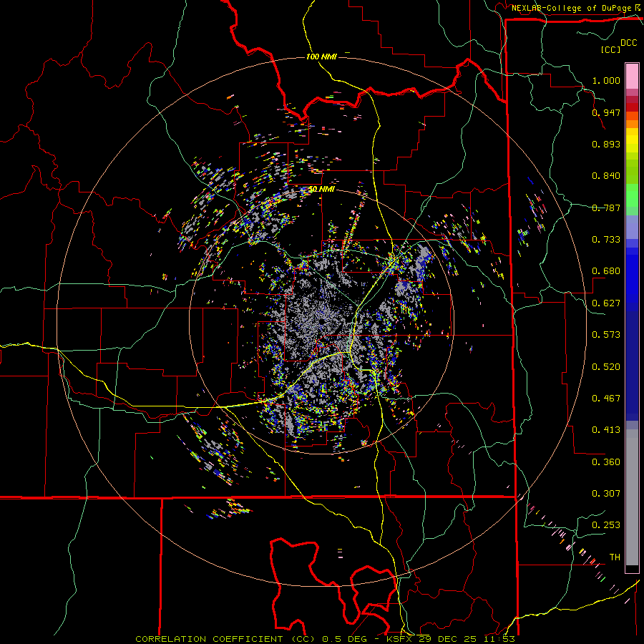This screenshot has width=644, height=644.
Task: Click the 0.520 scale value
Action: [x=606, y=367]
